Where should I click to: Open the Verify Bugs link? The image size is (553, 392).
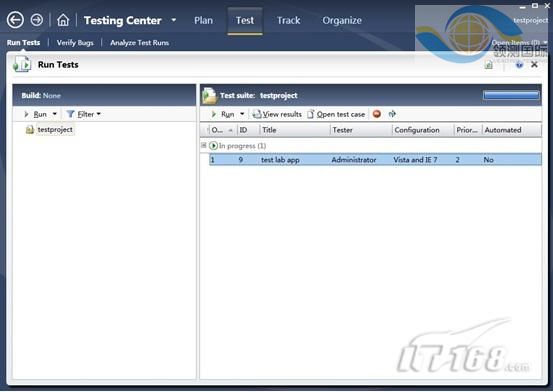tap(75, 43)
